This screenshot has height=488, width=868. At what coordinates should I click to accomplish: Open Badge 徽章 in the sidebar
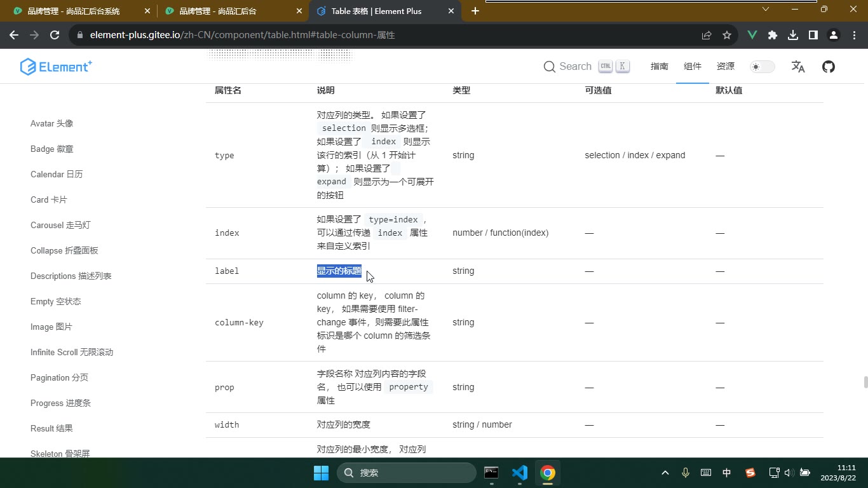click(x=52, y=149)
